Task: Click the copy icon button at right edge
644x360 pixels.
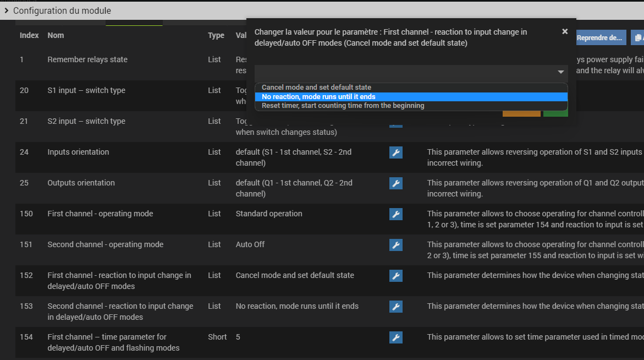Action: click(637, 38)
